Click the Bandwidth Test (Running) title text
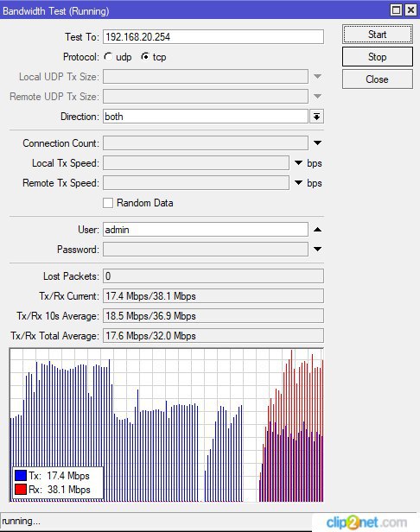Image resolution: width=420 pixels, height=532 pixels. [x=56, y=11]
